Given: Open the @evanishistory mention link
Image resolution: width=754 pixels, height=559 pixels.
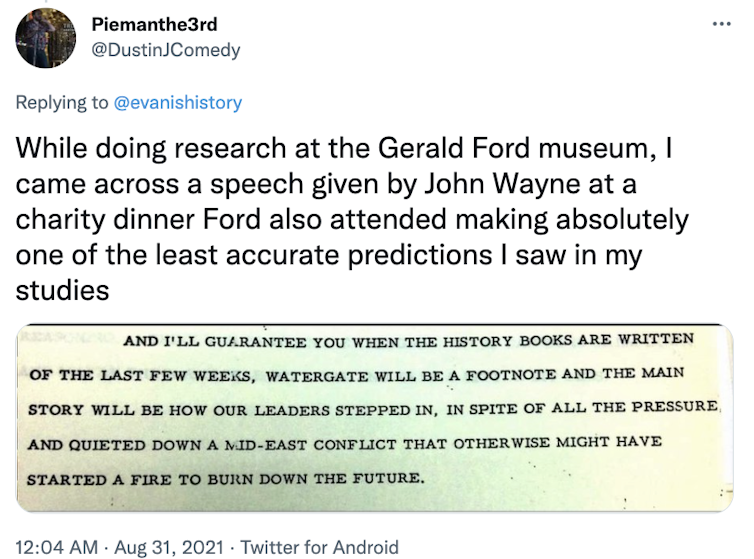Looking at the screenshot, I should (177, 102).
